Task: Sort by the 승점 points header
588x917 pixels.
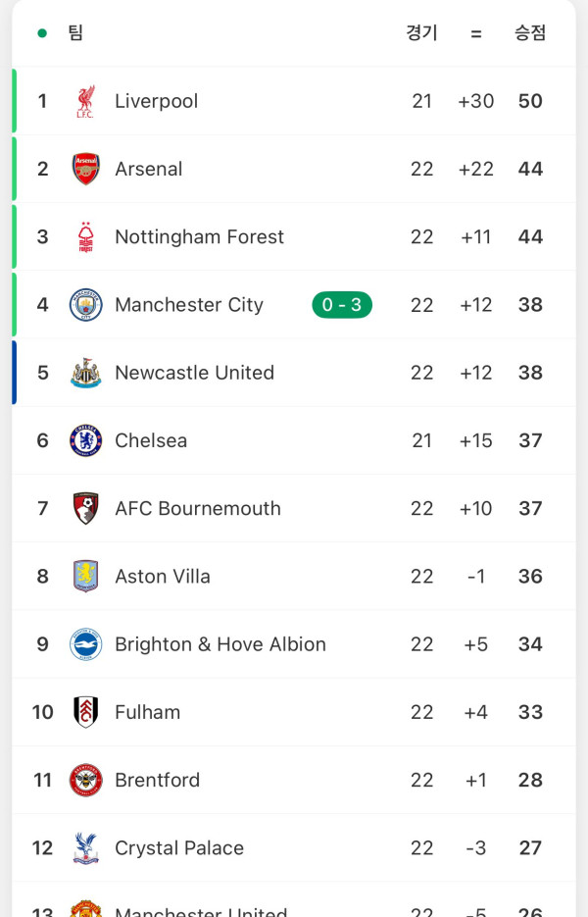Action: click(x=530, y=32)
